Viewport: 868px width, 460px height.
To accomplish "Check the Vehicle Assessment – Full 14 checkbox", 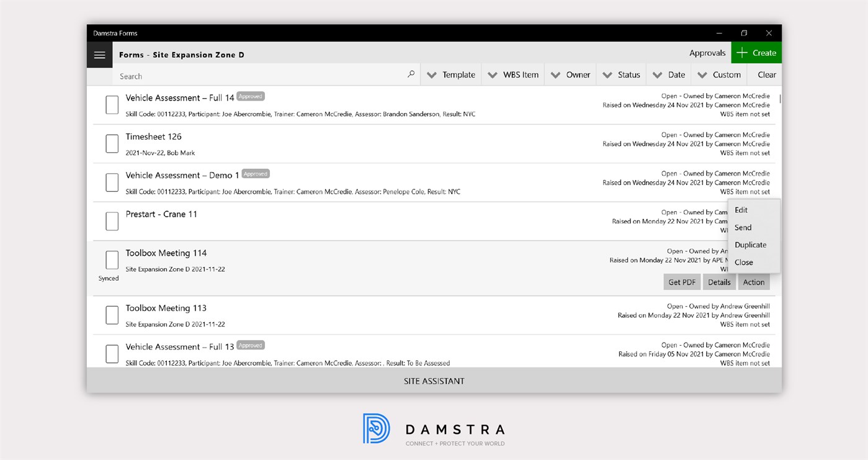I will 112,105.
